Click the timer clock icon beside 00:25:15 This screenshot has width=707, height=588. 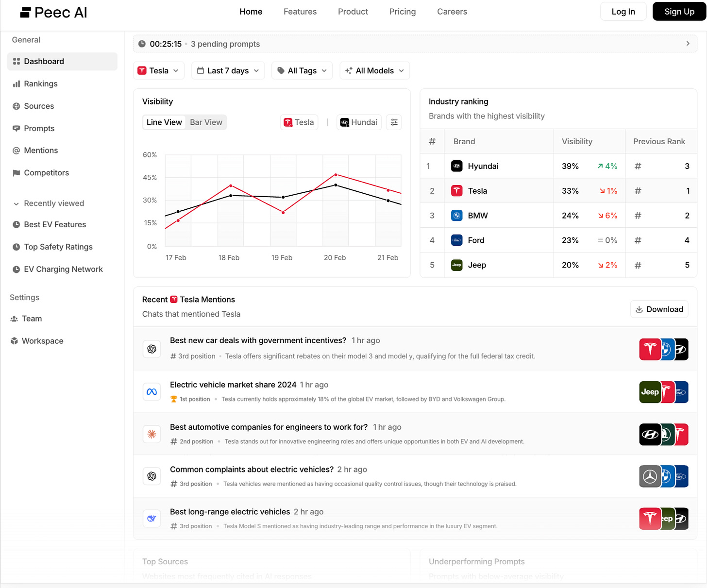[142, 44]
